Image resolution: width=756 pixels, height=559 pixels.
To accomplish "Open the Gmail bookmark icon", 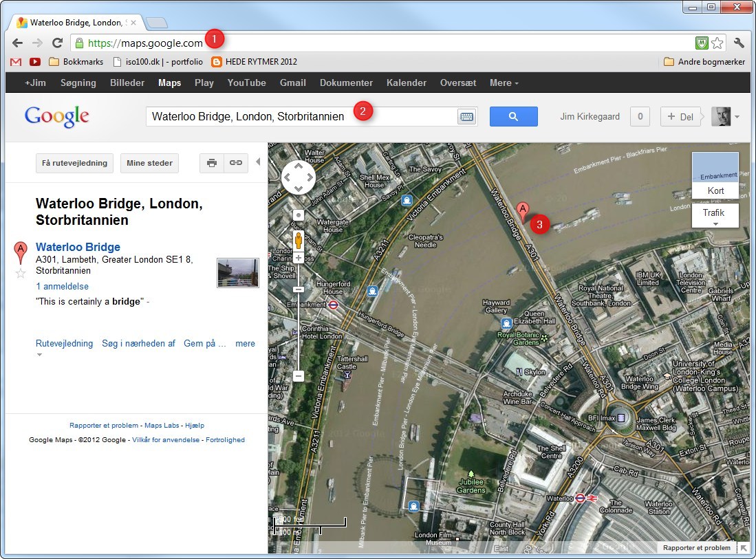I will 16,62.
